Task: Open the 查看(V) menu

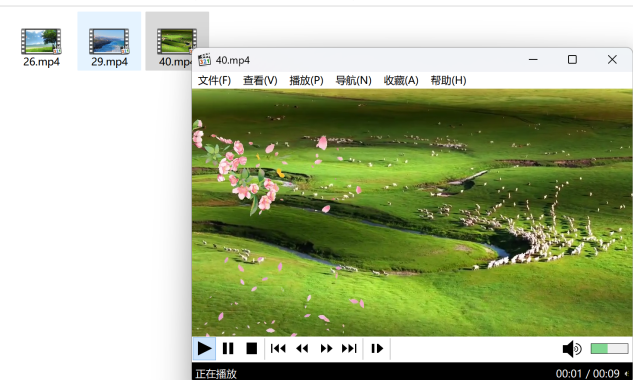Action: pyautogui.click(x=260, y=80)
